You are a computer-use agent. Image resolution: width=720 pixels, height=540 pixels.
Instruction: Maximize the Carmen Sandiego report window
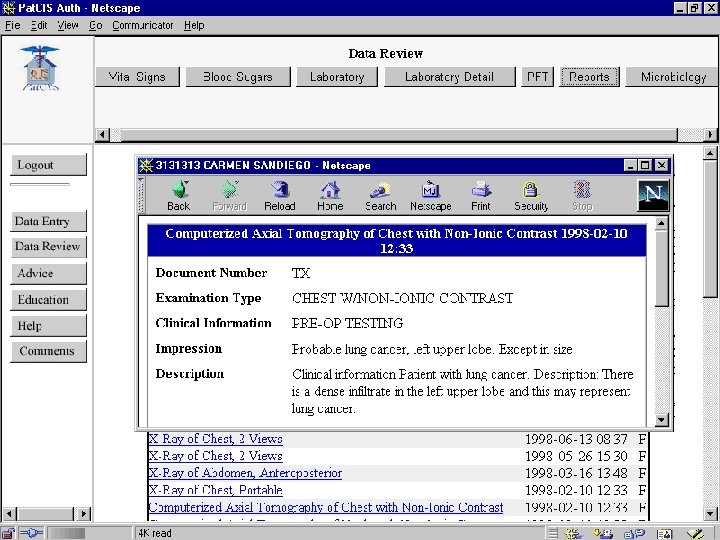646,165
